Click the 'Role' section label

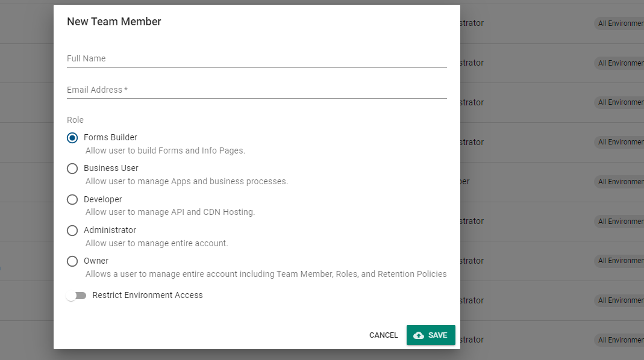click(x=75, y=120)
